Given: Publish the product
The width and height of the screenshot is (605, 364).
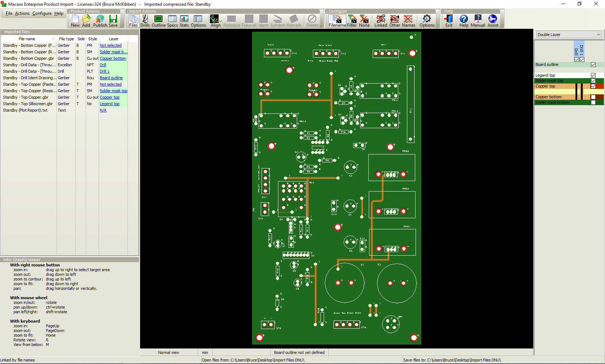Looking at the screenshot, I should 100,20.
